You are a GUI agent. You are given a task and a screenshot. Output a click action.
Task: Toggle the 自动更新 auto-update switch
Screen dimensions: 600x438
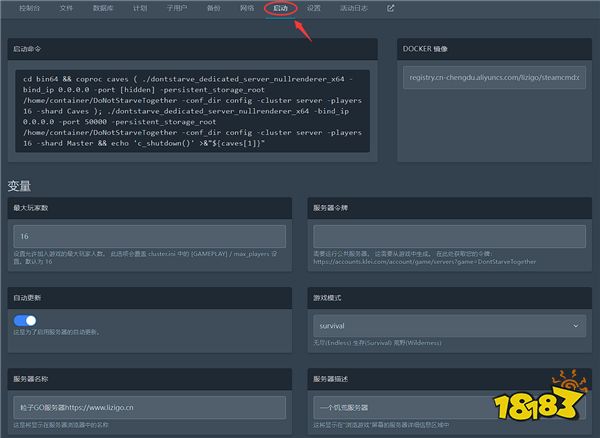click(x=26, y=322)
